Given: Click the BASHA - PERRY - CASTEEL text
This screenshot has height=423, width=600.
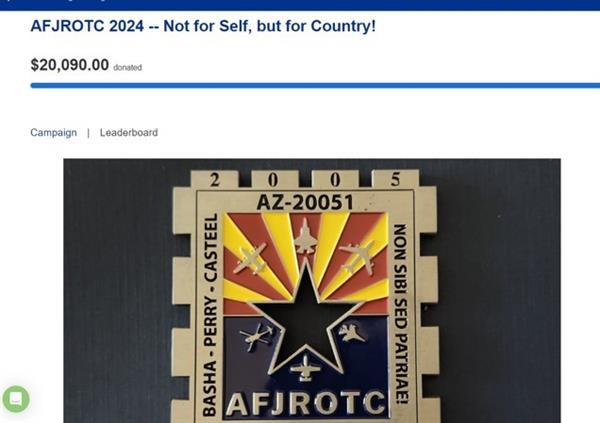Looking at the screenshot, I should coord(210,315).
